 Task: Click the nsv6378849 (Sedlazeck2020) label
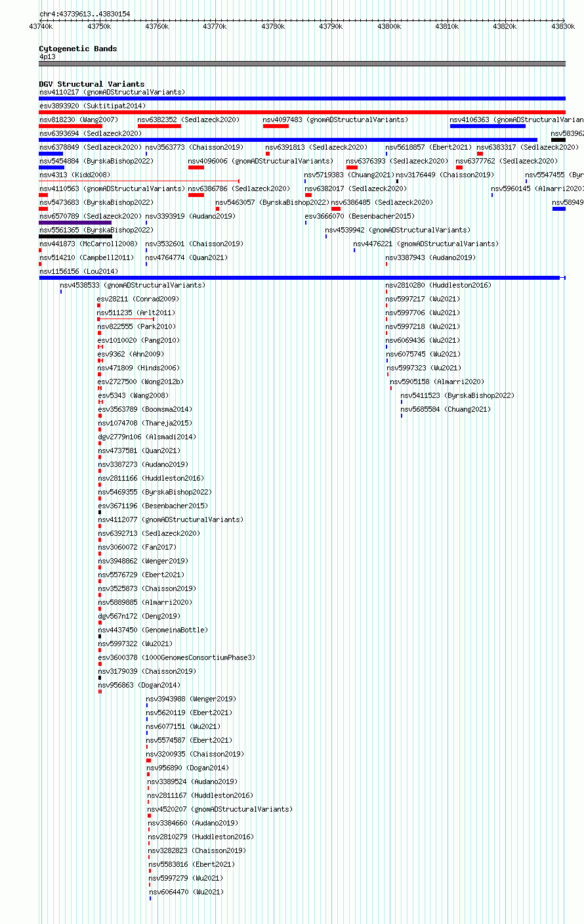click(90, 147)
